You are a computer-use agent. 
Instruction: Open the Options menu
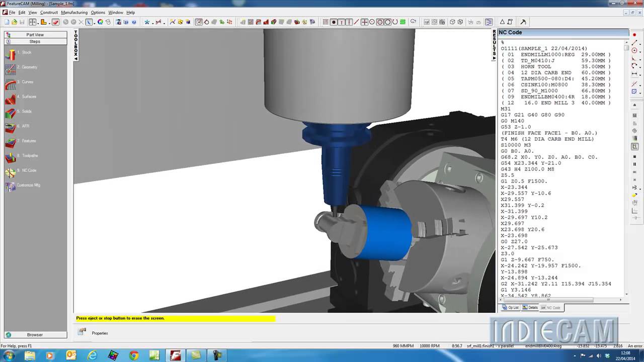point(98,13)
